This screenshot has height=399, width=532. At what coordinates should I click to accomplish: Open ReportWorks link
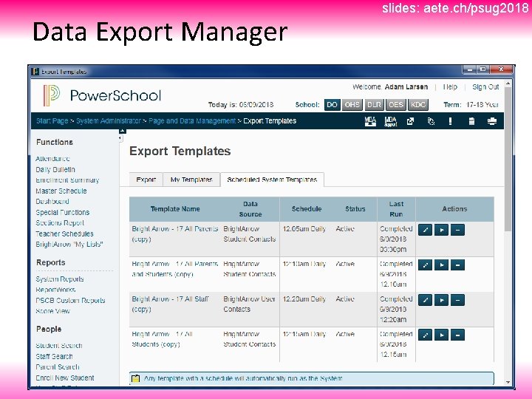click(55, 290)
